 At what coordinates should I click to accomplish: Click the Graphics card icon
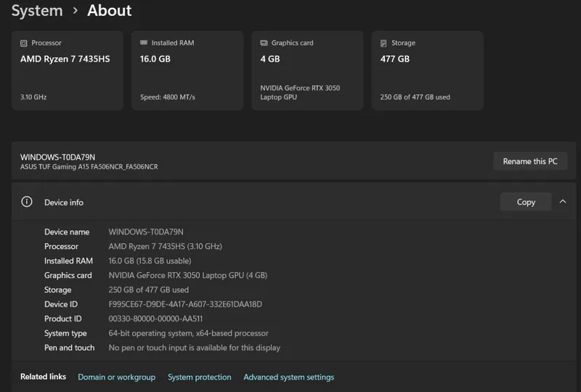[x=264, y=43]
